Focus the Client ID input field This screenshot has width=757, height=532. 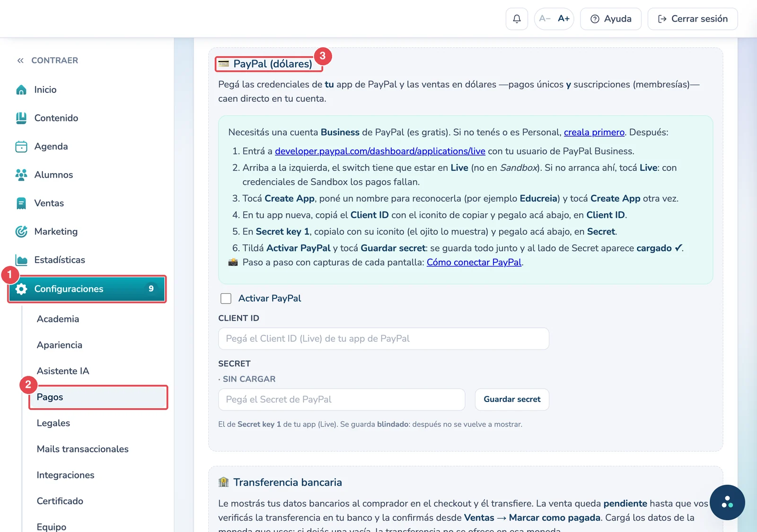pos(384,339)
